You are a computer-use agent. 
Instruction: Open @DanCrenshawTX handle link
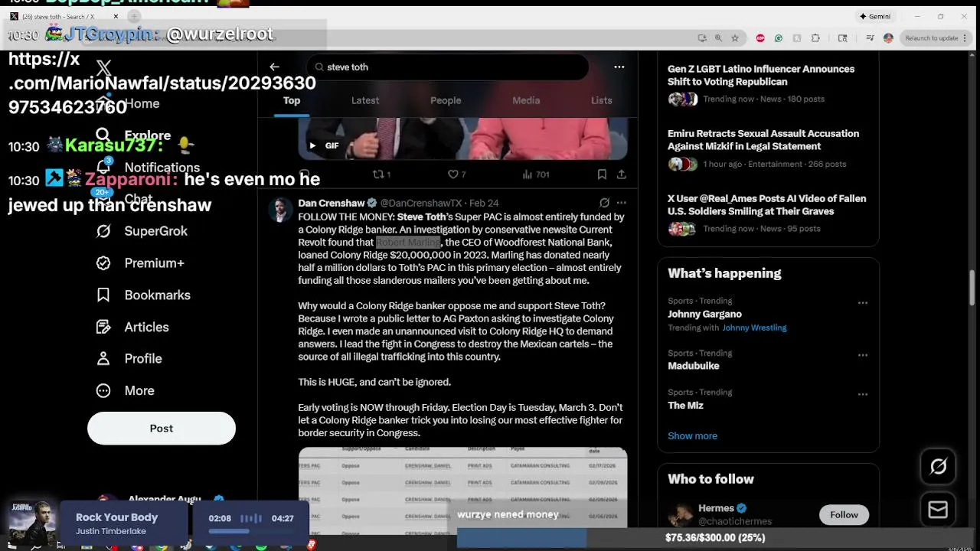[421, 203]
